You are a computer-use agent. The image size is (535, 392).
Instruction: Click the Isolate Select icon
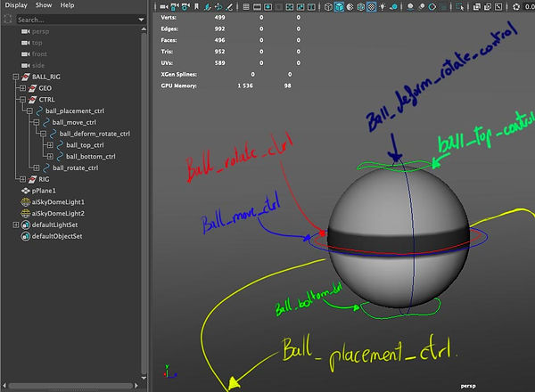(x=460, y=6)
